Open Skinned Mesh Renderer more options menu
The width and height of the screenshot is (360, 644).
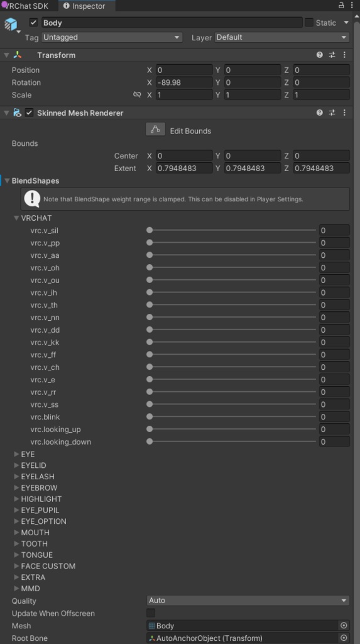[x=344, y=113]
